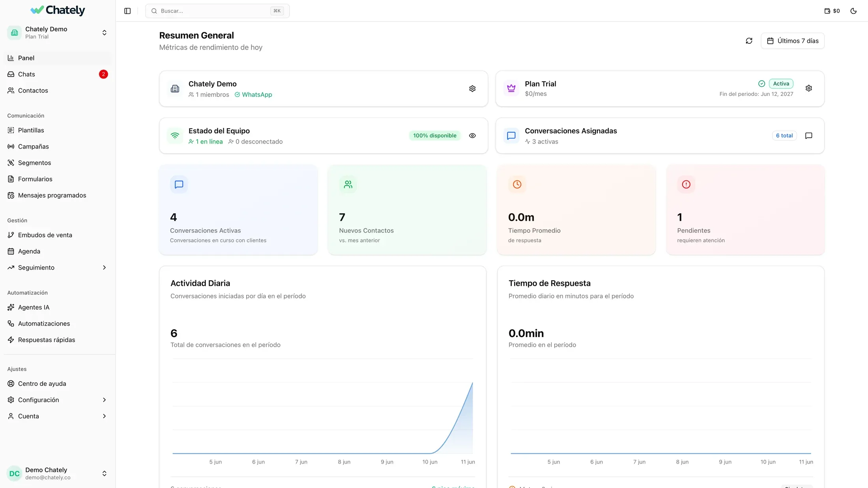Open Formularios in sidebar
This screenshot has height=488, width=868.
pyautogui.click(x=58, y=179)
